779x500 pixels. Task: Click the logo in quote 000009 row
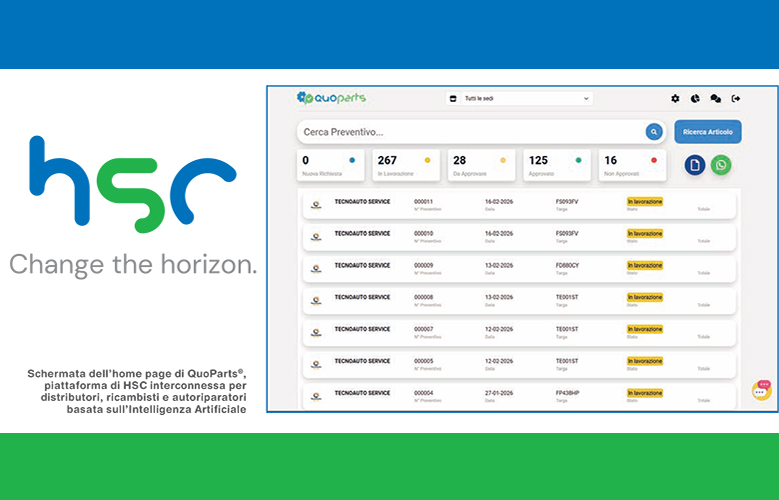[316, 268]
